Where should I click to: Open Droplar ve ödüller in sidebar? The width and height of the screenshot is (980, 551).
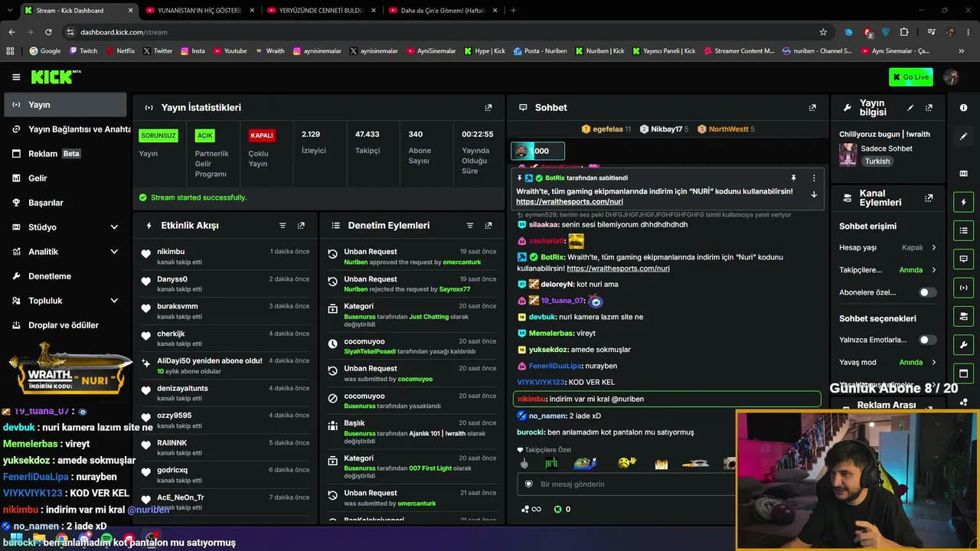point(65,325)
